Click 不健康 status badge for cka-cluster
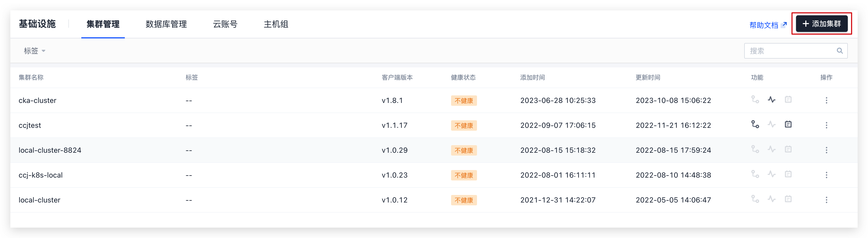Screen dimensions: 868x238 464,101
